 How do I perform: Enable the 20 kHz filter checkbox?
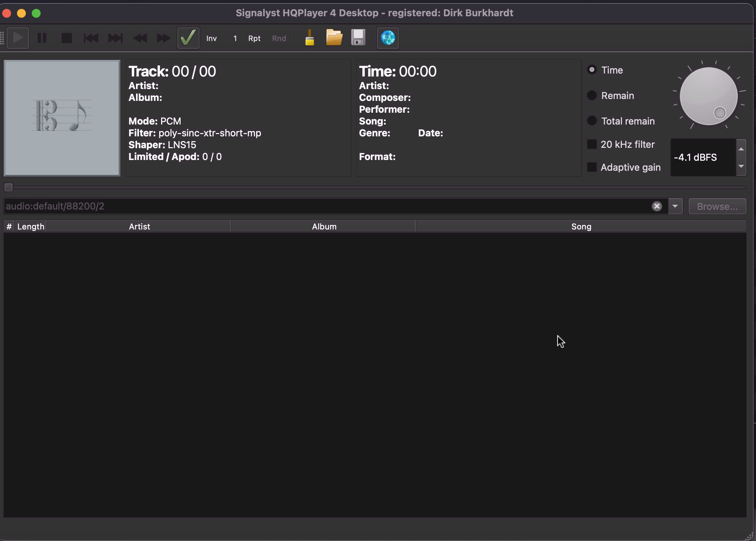click(592, 144)
